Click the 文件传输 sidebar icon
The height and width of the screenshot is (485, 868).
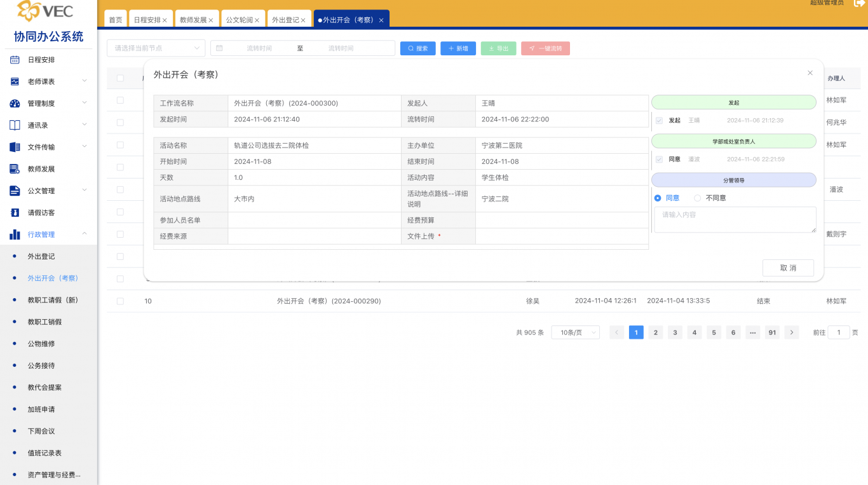pos(15,147)
